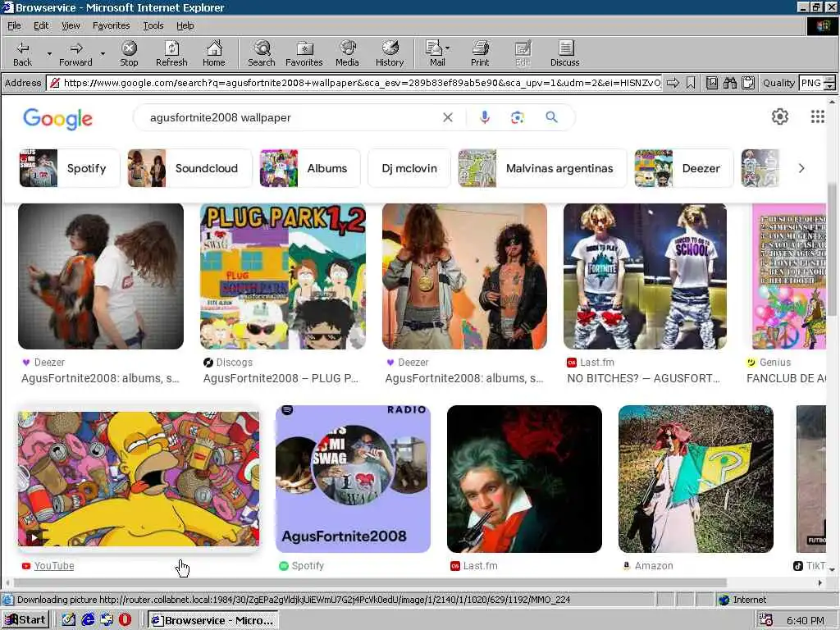Go back using the Back toolbar button
The image size is (840, 630).
pos(22,53)
